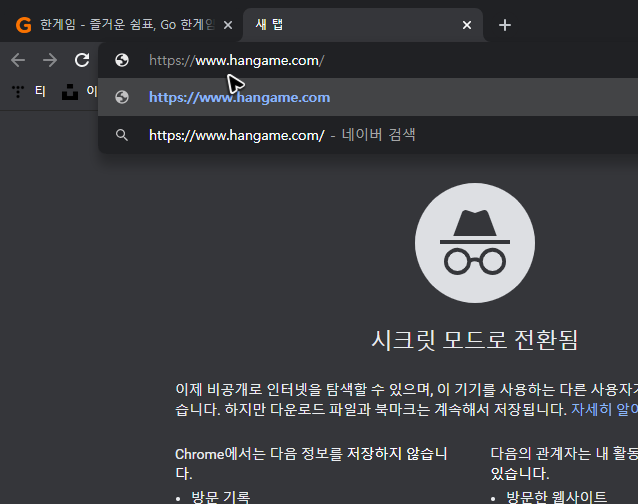The image size is (638, 504).
Task: Click the browser back arrow
Action: click(x=18, y=60)
